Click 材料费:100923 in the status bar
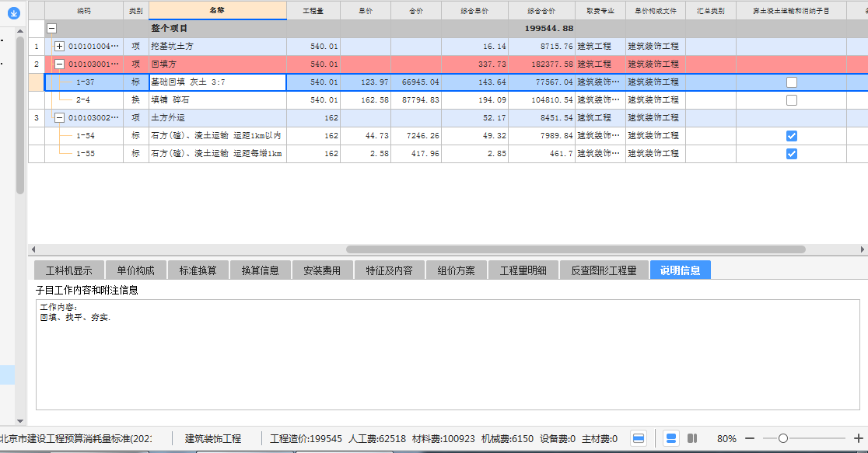The height and width of the screenshot is (453, 868). [x=443, y=438]
